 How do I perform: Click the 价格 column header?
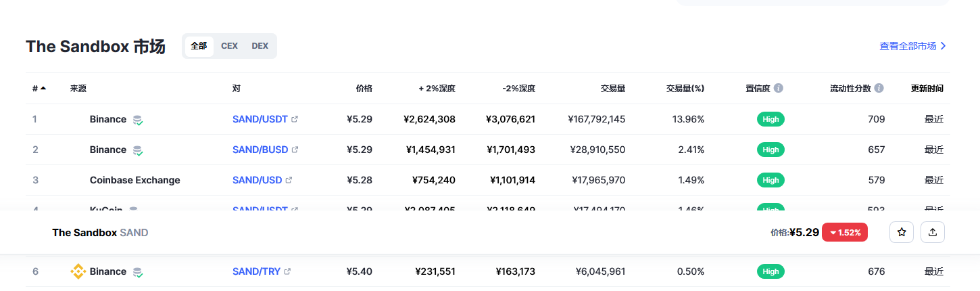[x=364, y=88]
